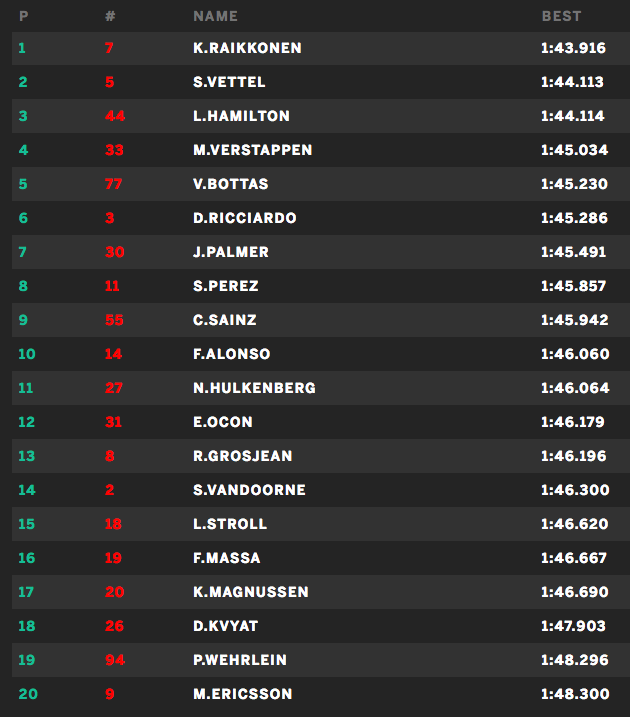Choose the F.ALONSO driver name
630x717 pixels.
231,354
